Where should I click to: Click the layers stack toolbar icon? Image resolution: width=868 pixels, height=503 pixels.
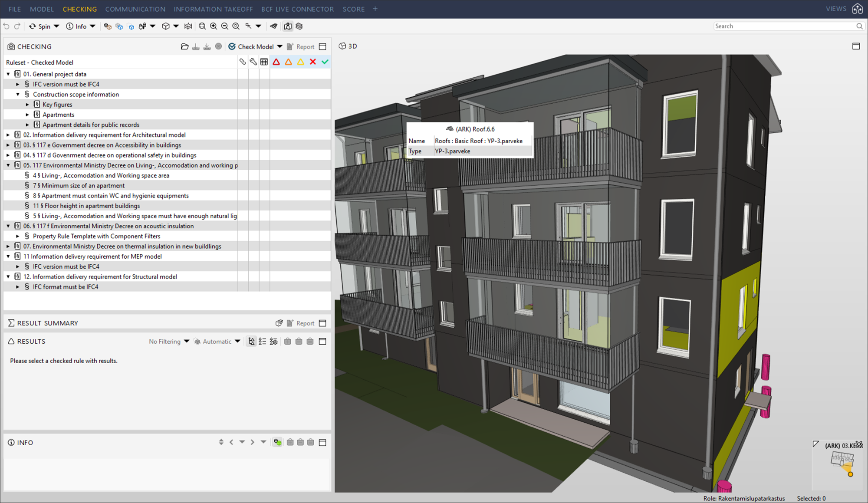click(299, 26)
